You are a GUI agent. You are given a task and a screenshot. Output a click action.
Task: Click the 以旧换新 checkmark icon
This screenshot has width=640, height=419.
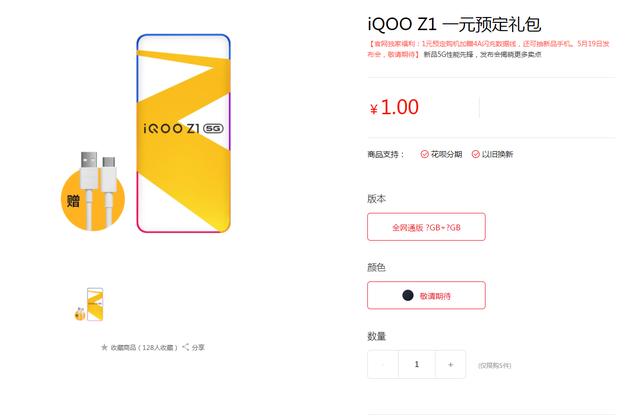(x=476, y=154)
